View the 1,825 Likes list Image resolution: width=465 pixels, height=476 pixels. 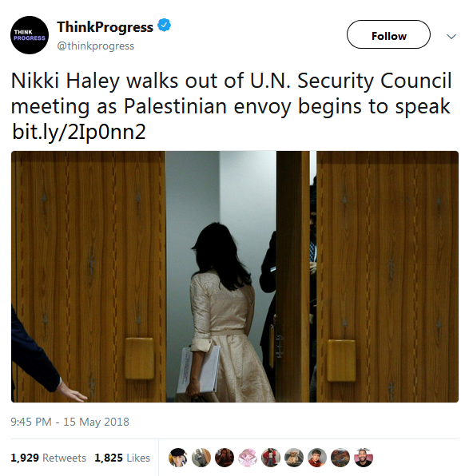pyautogui.click(x=122, y=458)
